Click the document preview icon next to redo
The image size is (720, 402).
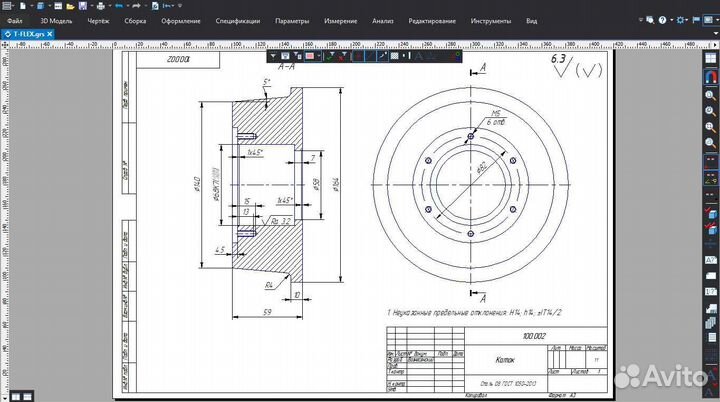click(x=155, y=6)
